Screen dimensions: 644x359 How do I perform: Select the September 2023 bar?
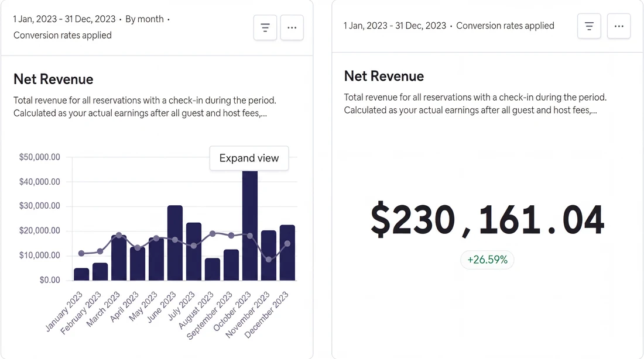[x=231, y=265]
